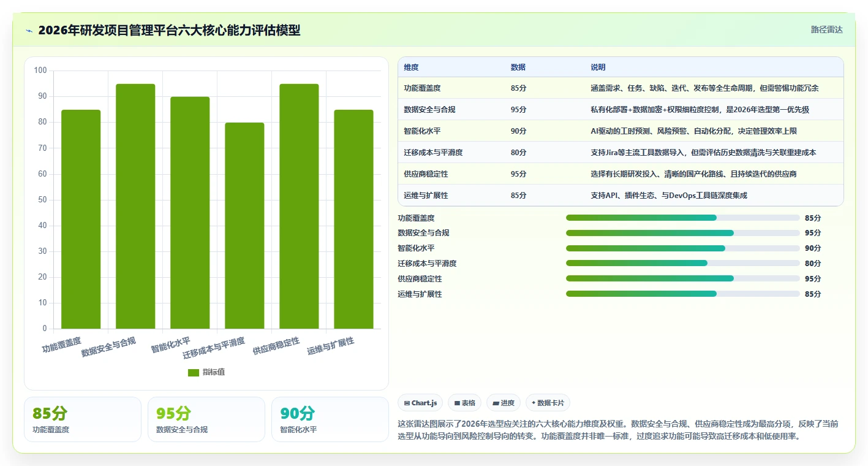Click the Chart.js tag
The width and height of the screenshot is (868, 466).
coord(420,403)
